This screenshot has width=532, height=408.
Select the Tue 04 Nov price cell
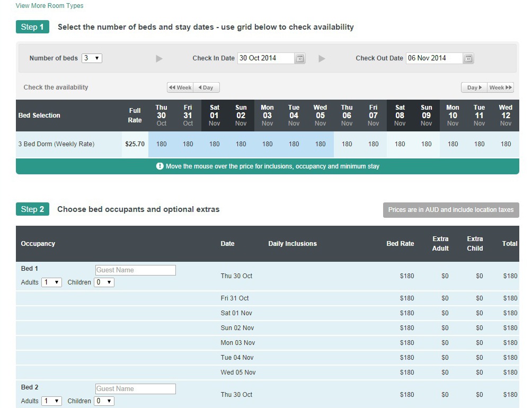click(x=294, y=144)
